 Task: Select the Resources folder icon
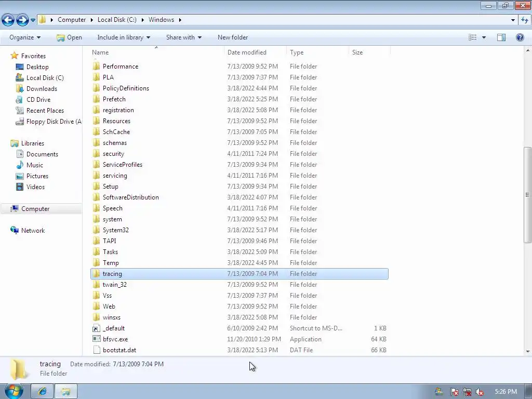click(x=96, y=121)
